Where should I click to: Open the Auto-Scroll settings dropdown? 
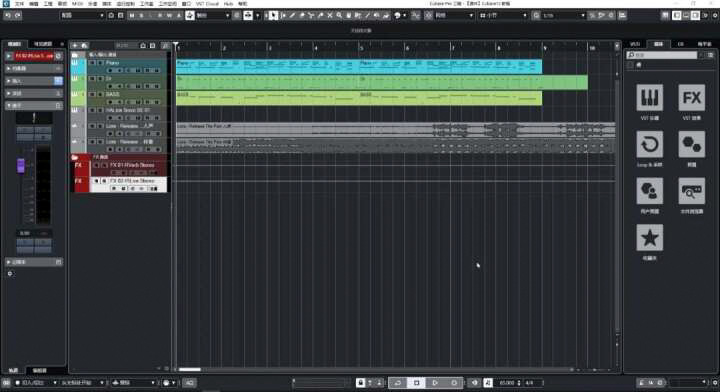coord(257,15)
